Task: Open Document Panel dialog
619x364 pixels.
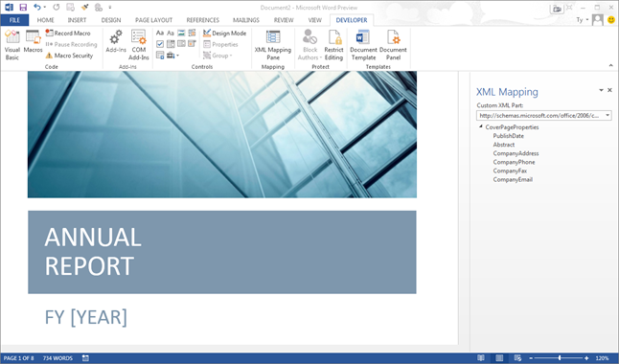Action: click(393, 45)
